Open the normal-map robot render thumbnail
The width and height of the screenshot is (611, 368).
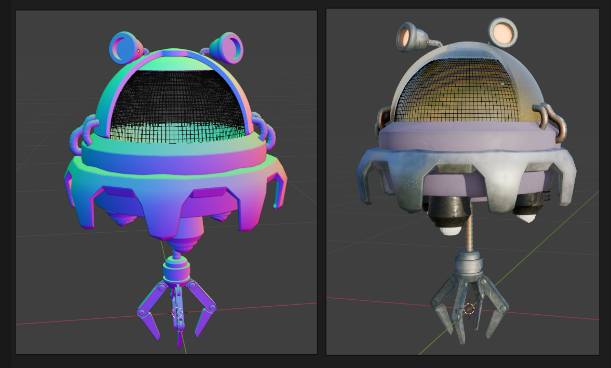click(166, 182)
